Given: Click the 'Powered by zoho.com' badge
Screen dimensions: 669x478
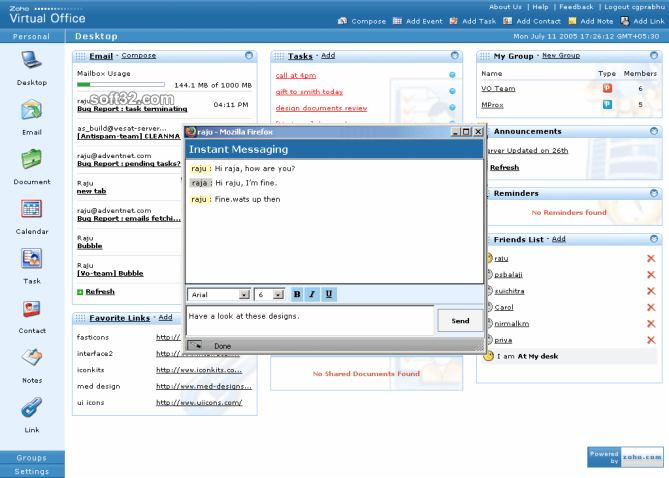Looking at the screenshot, I should pos(625,457).
